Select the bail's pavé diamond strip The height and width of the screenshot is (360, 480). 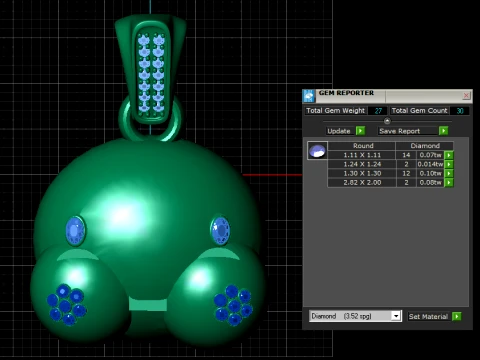coord(151,73)
